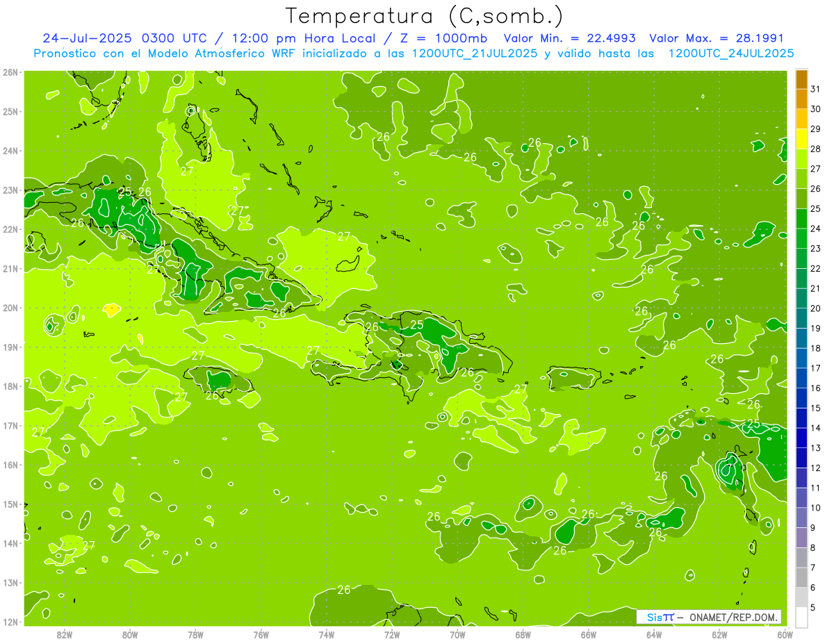Pick the orange legend swatch between 30 and 31

801,99
